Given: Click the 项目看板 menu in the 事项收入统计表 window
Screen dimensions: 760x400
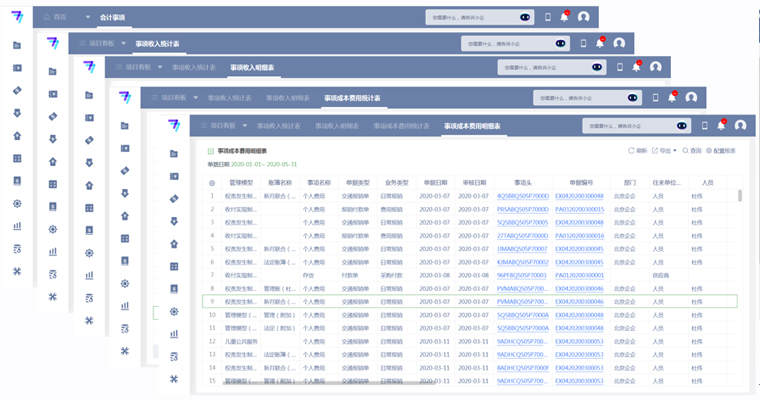Looking at the screenshot, I should [102, 43].
